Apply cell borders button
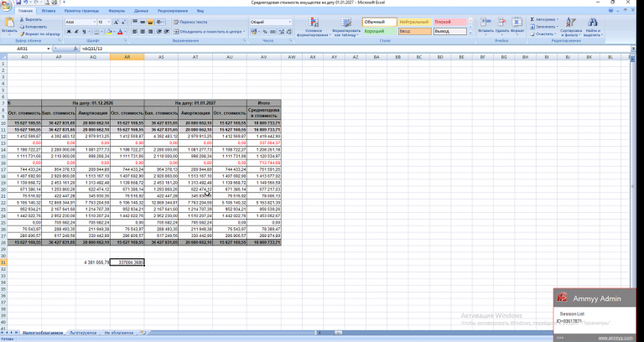Image resolution: width=644 pixels, height=342 pixels. pyautogui.click(x=96, y=32)
